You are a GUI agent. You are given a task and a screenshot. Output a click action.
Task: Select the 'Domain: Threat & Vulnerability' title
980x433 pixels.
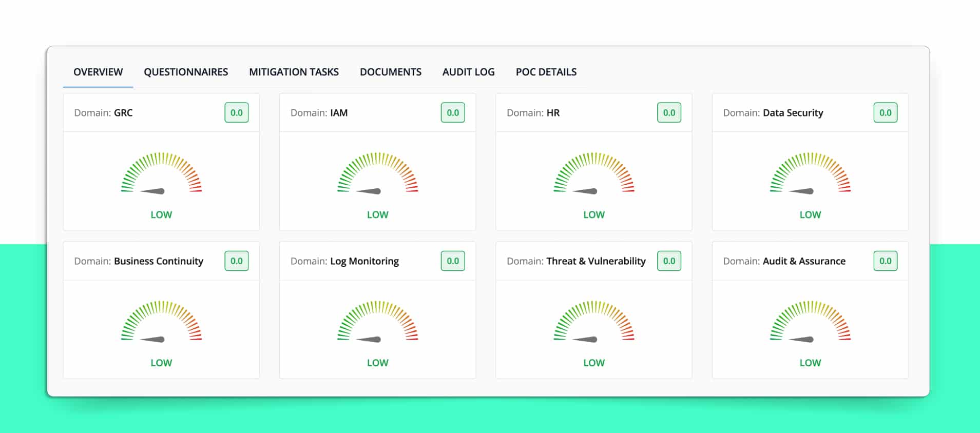(576, 261)
